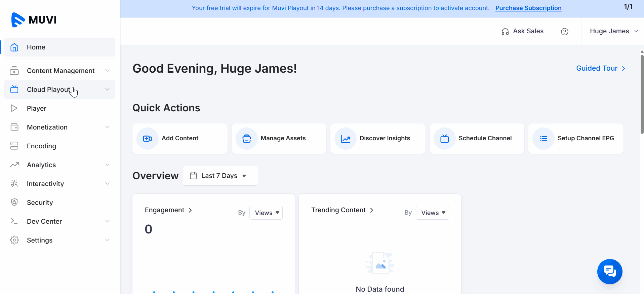Open the live chat bubble icon
Image resolution: width=644 pixels, height=294 pixels.
click(x=609, y=271)
